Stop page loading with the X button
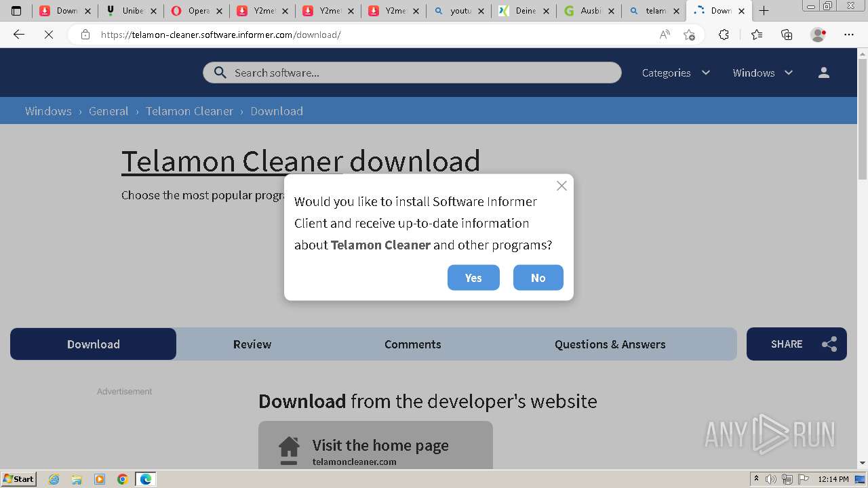868x488 pixels. click(x=49, y=35)
